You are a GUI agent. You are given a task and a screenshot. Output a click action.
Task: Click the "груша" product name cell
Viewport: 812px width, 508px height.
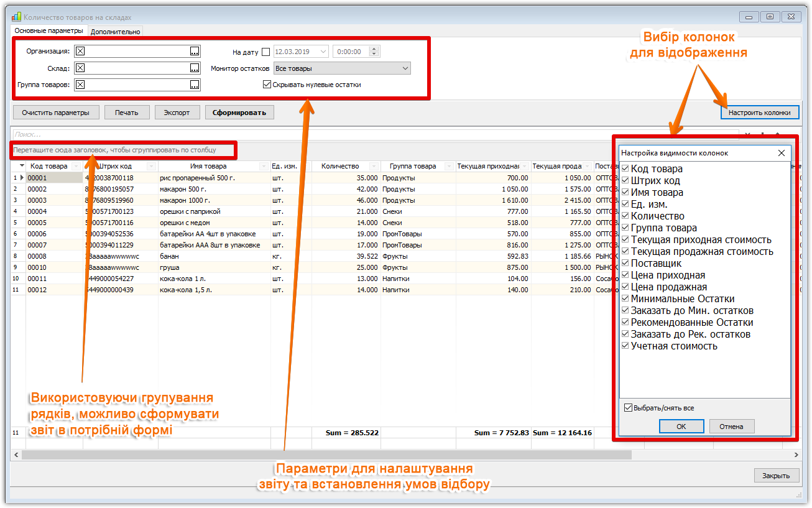click(214, 267)
